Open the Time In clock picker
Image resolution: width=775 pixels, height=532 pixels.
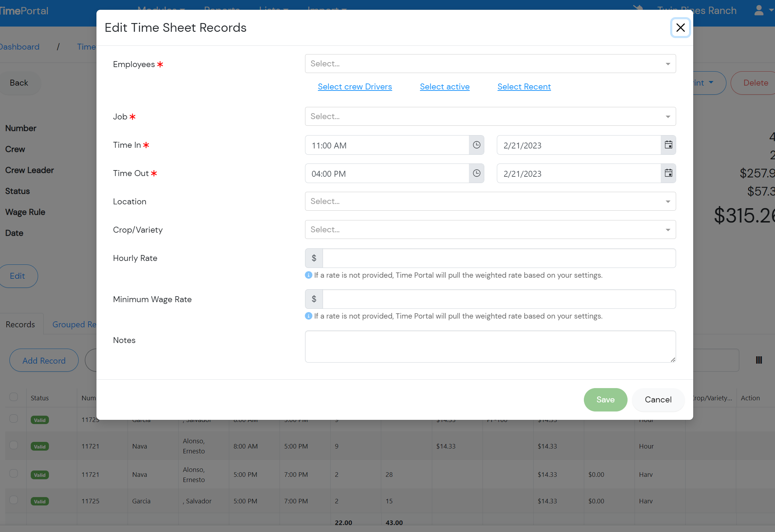[477, 145]
